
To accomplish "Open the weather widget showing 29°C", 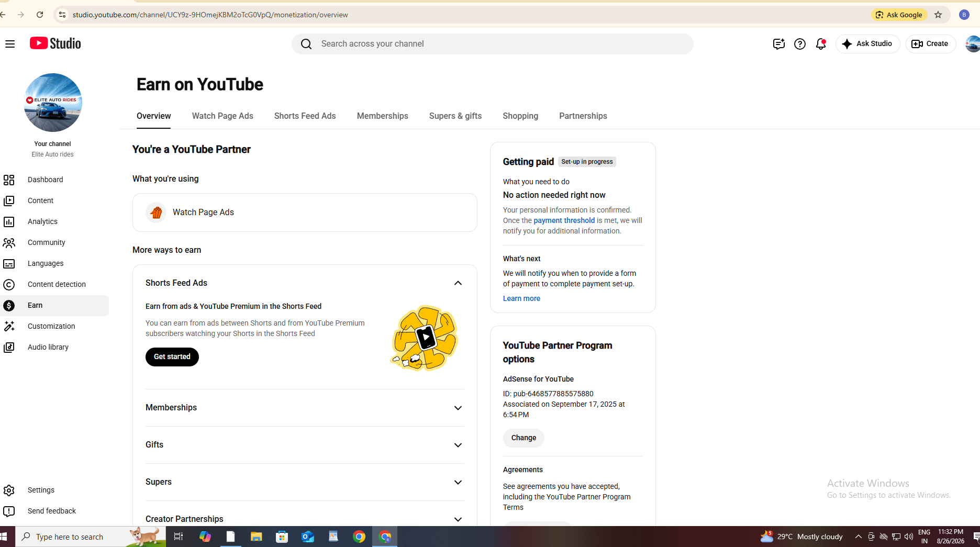I will (801, 537).
